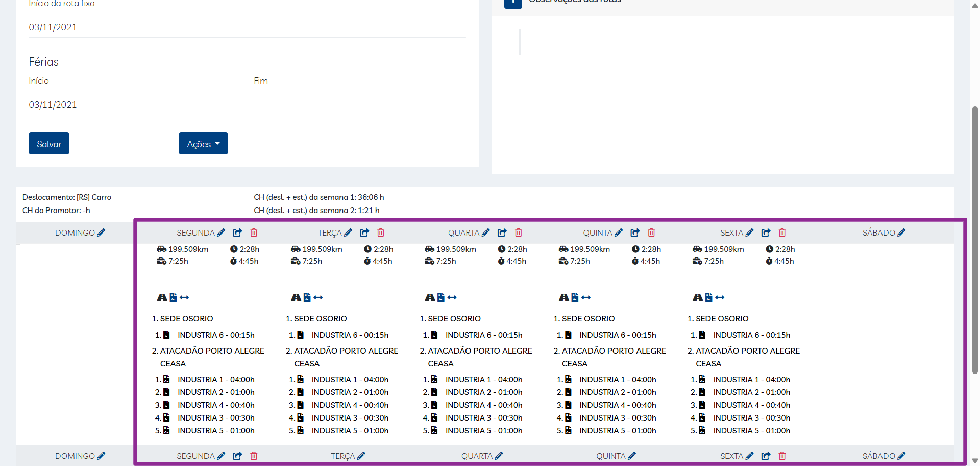Click the Férias Fim date field

click(x=359, y=105)
